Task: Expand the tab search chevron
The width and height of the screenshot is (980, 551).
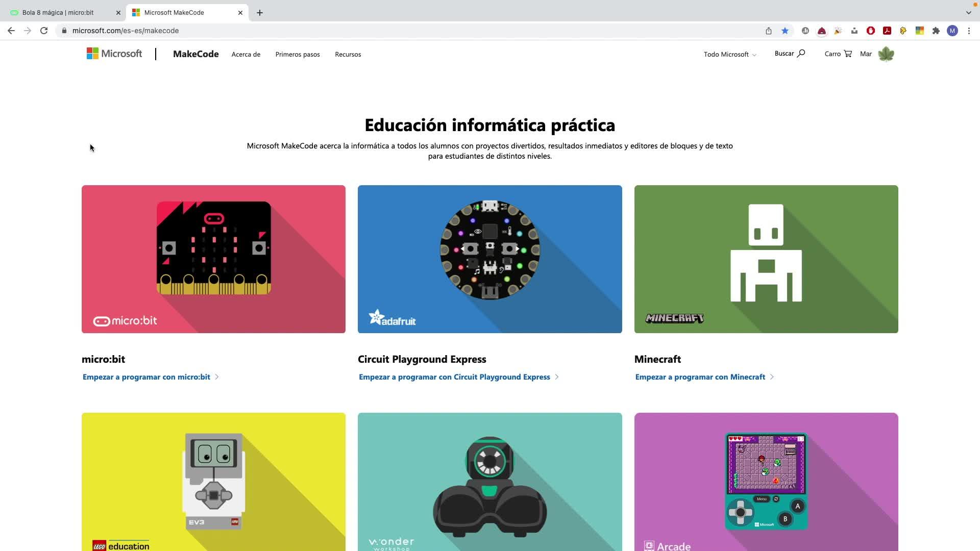Action: (969, 13)
